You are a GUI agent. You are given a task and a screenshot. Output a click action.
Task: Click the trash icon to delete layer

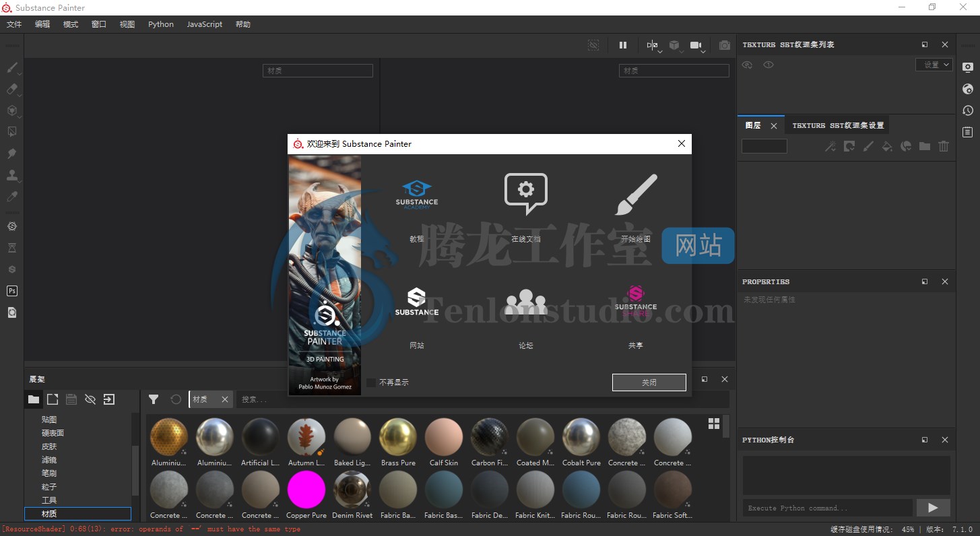coord(944,146)
